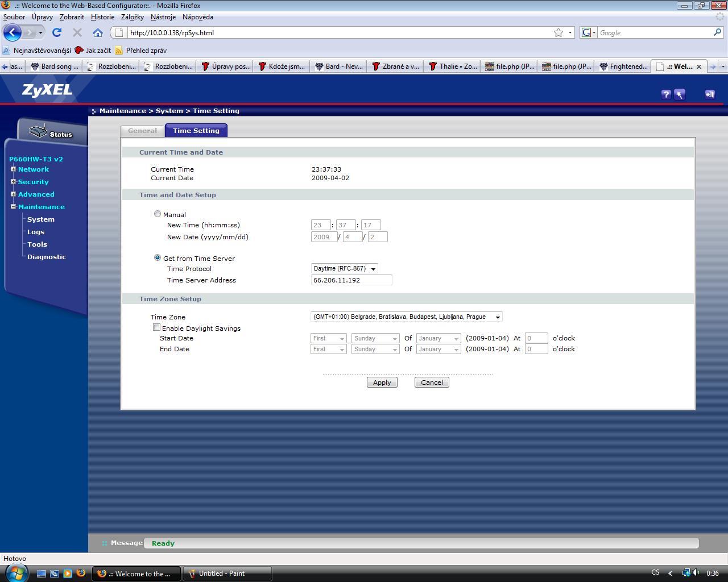Open the Windows Start orb

[x=15, y=573]
